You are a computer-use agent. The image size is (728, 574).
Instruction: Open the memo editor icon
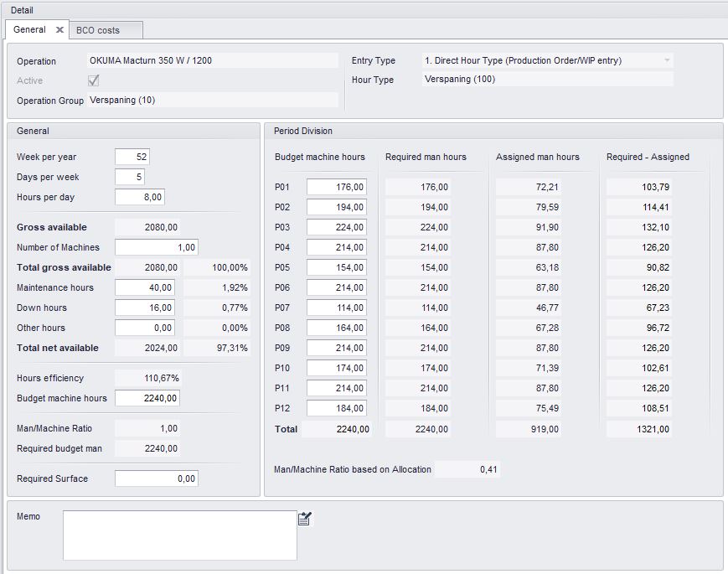305,518
